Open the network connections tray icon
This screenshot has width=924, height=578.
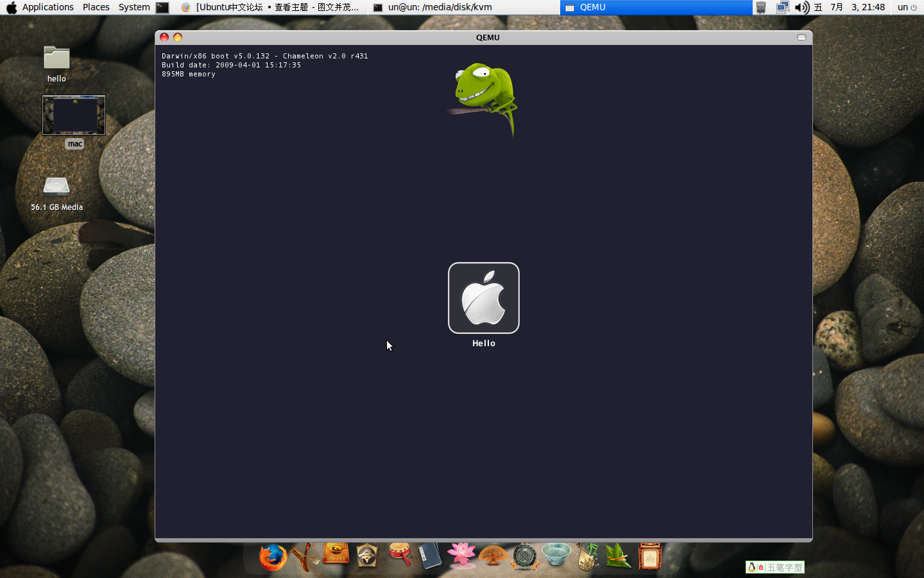coord(782,8)
